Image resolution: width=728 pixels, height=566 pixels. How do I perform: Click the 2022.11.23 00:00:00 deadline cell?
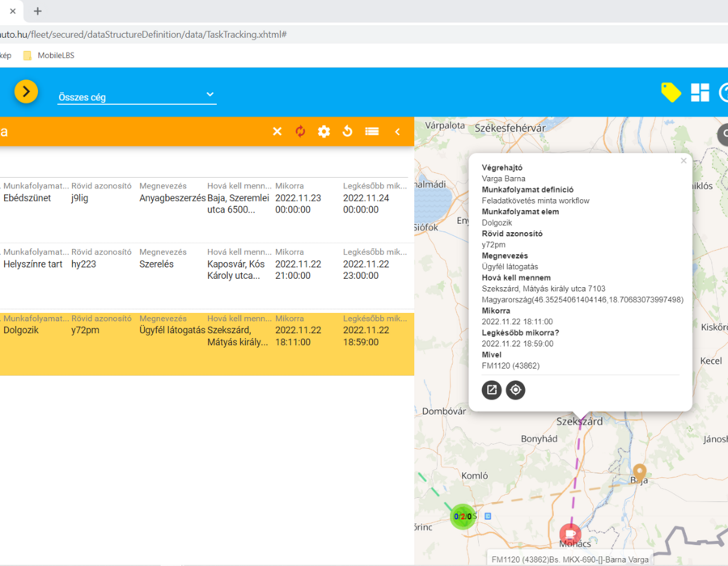pos(298,204)
